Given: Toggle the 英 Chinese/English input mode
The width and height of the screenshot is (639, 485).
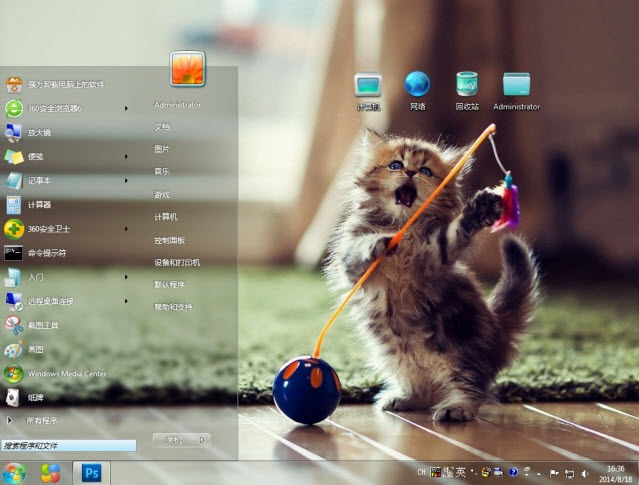Looking at the screenshot, I should pos(461,472).
